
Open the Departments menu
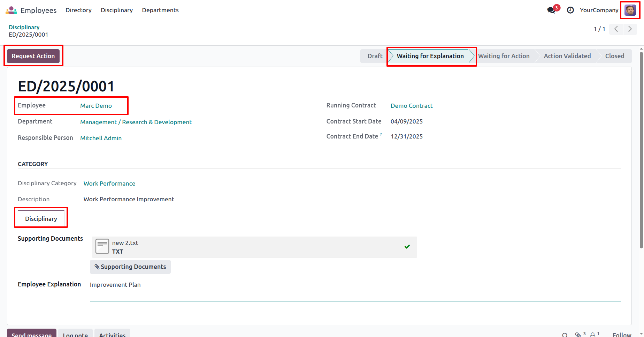coord(160,10)
